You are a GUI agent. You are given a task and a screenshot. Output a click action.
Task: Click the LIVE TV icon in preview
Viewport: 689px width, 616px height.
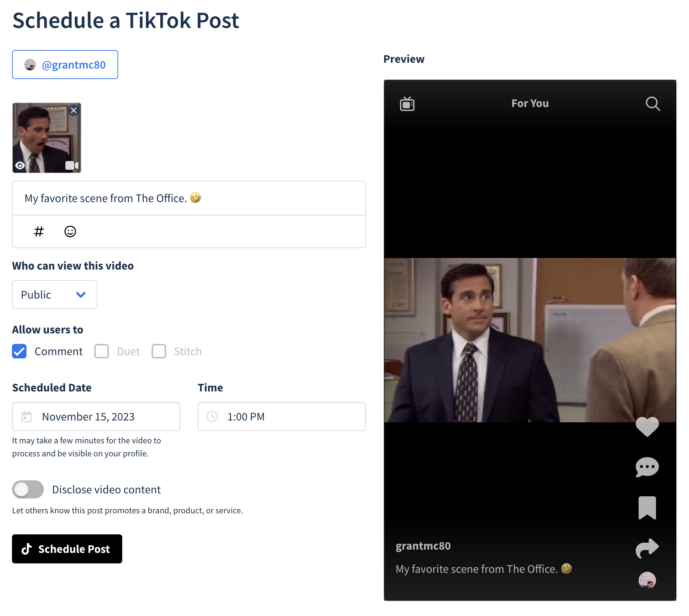(407, 104)
